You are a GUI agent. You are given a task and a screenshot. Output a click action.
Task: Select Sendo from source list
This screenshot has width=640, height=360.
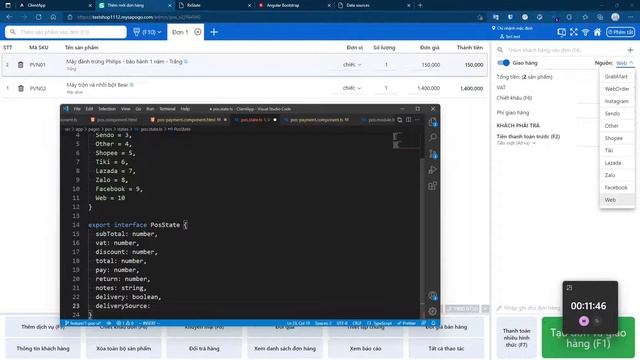point(617,113)
